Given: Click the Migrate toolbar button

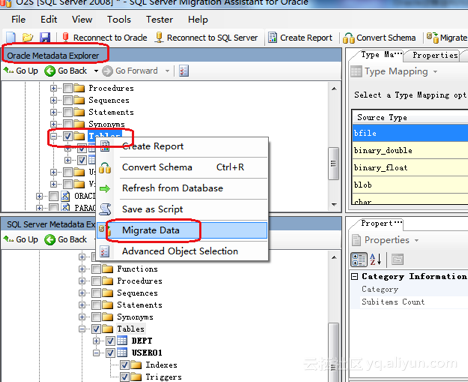Looking at the screenshot, I should 447,38.
